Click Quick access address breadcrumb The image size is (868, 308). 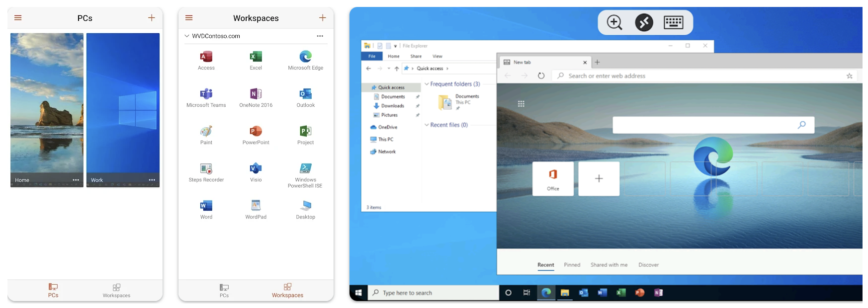430,69
